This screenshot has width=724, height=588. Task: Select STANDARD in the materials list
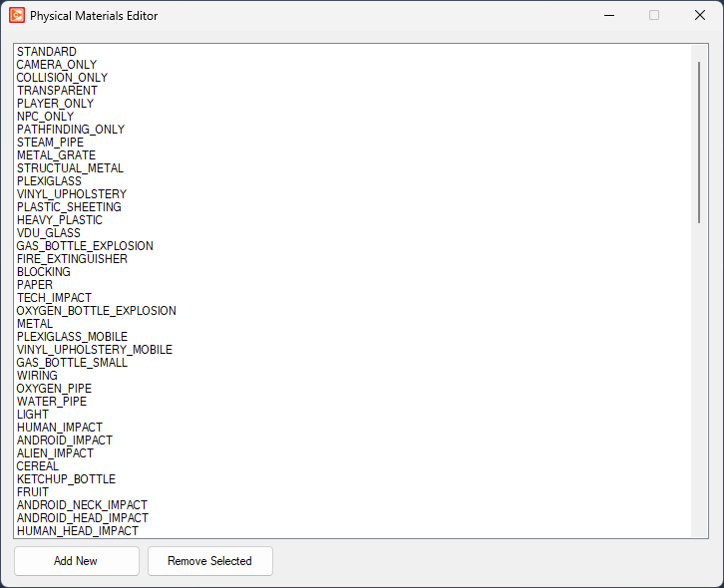(47, 52)
